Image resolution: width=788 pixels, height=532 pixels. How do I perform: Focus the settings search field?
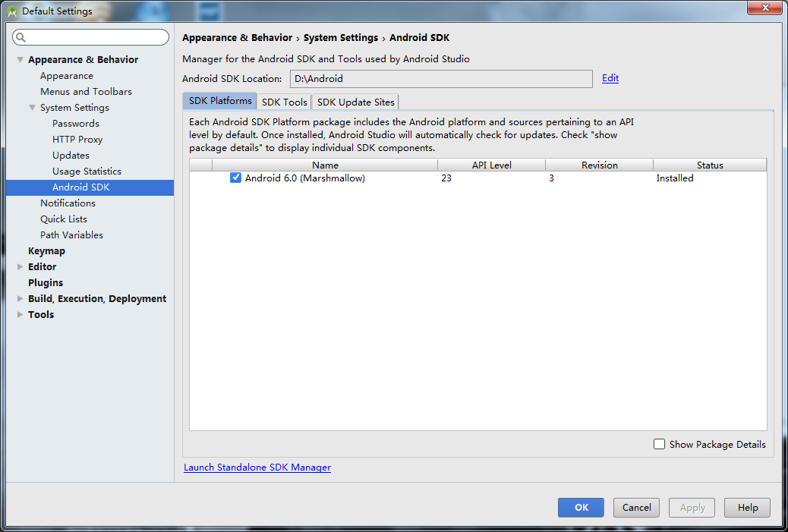pos(91,37)
